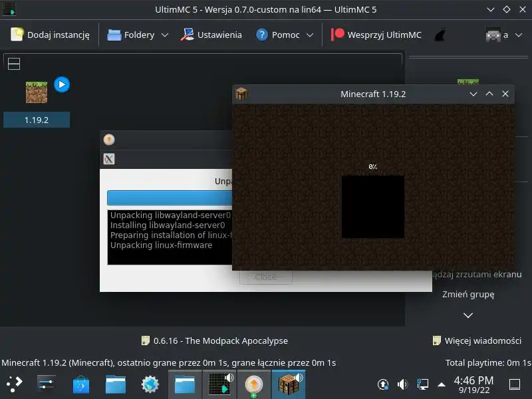Click the black loading box in Minecraft window
Viewport: 532px width, 399px height.
pos(372,207)
